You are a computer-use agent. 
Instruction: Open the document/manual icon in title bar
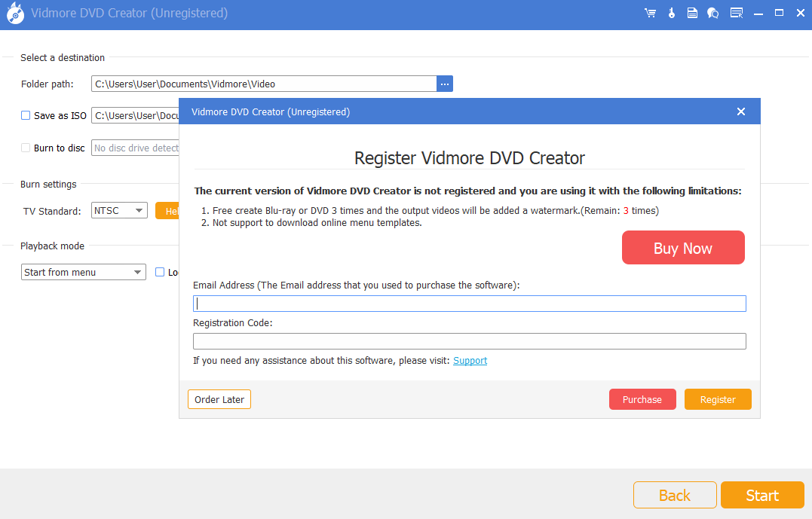tap(692, 13)
